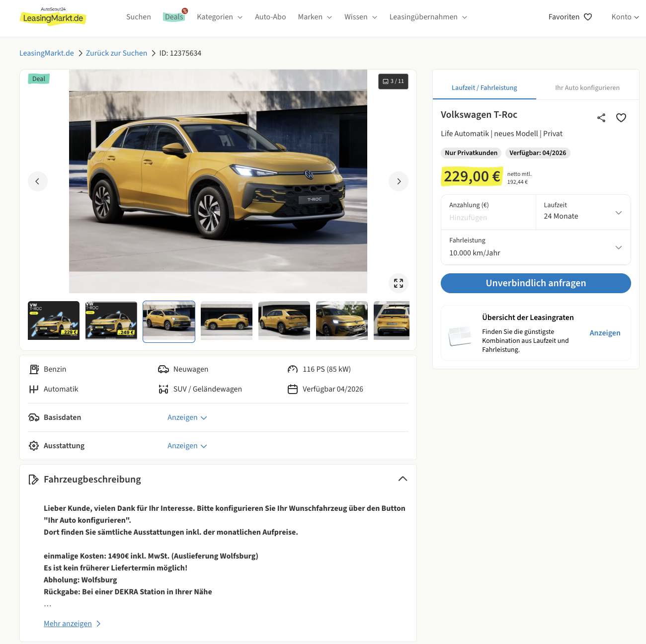This screenshot has height=644, width=646.
Task: Select the fourth side-view car thumbnail
Action: click(x=227, y=321)
